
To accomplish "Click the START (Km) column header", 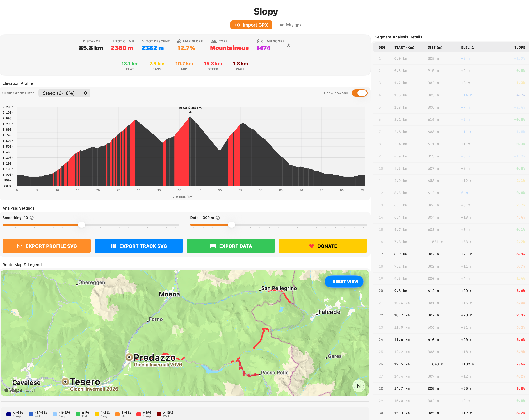I will (404, 47).
